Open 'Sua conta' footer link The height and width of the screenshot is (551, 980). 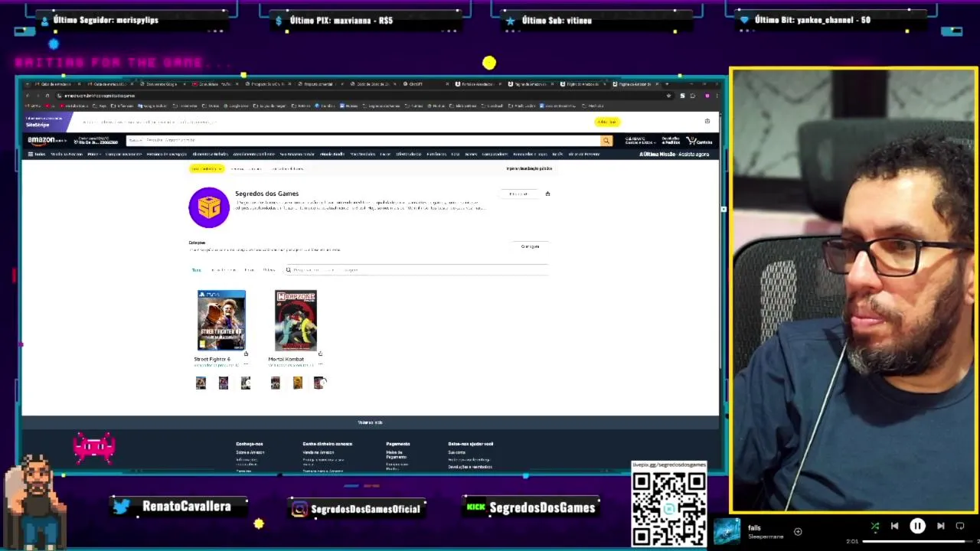[x=456, y=452]
